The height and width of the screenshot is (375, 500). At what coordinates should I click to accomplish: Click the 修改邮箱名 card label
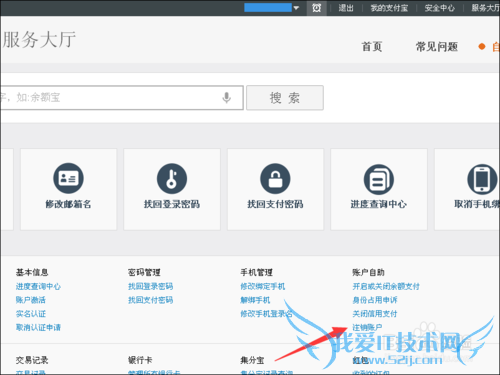pyautogui.click(x=68, y=204)
